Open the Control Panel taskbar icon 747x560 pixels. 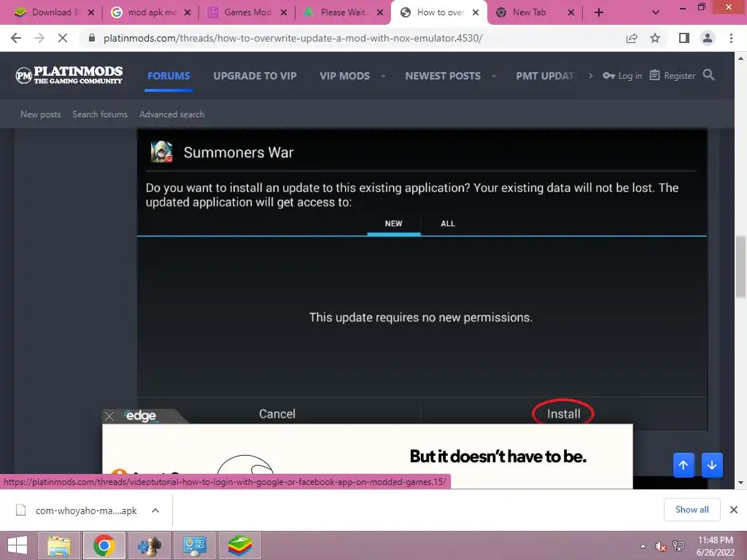point(194,545)
